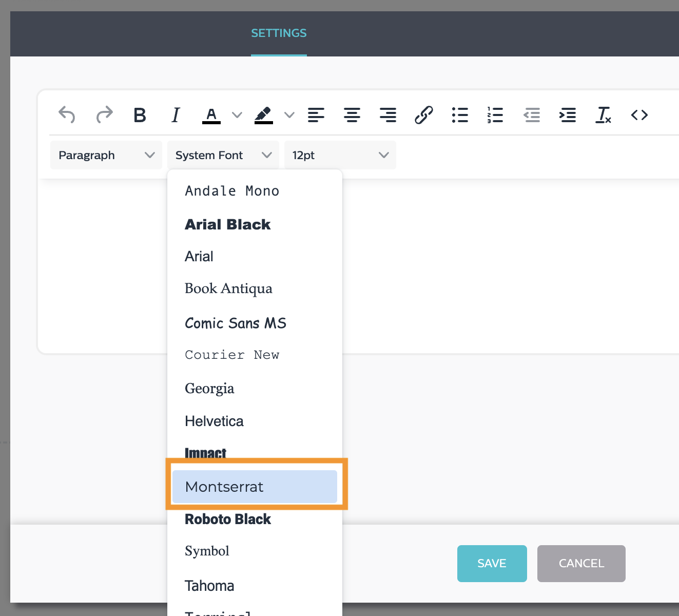Open text color picker arrow

pyautogui.click(x=237, y=115)
